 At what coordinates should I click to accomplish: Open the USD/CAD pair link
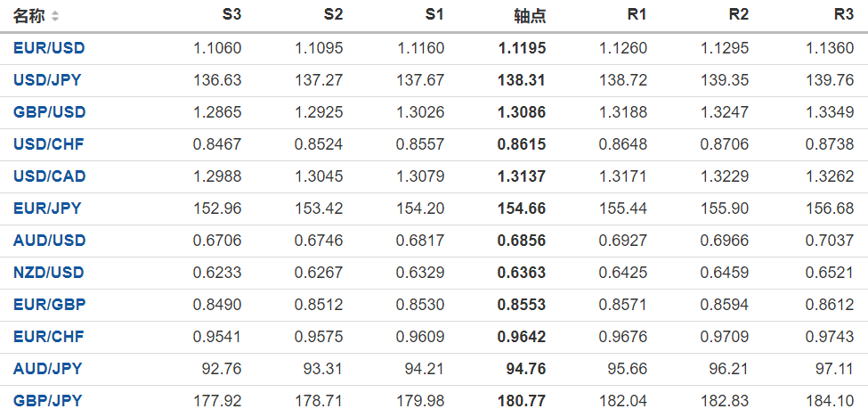[x=49, y=176]
